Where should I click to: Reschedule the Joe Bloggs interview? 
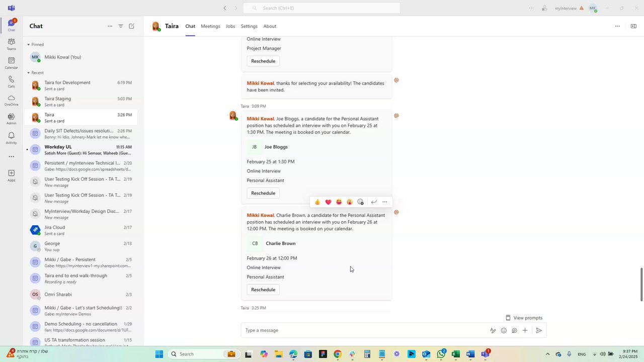point(263,193)
